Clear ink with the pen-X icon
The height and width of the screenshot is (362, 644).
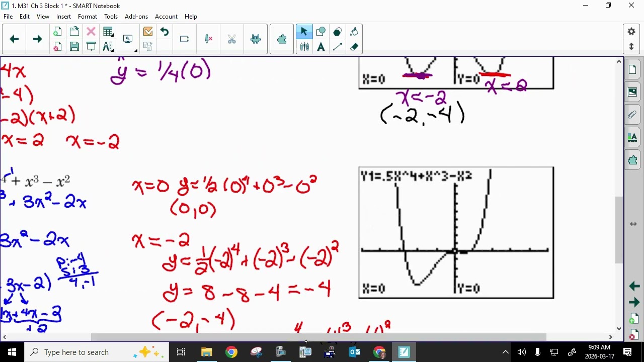click(208, 39)
